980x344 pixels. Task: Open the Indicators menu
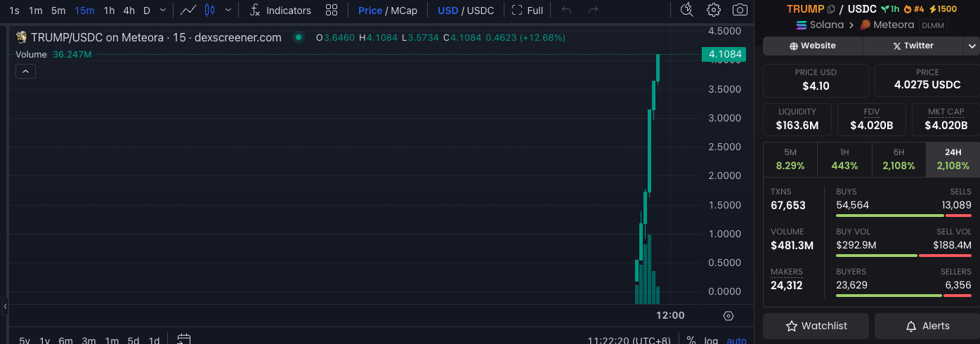point(280,11)
